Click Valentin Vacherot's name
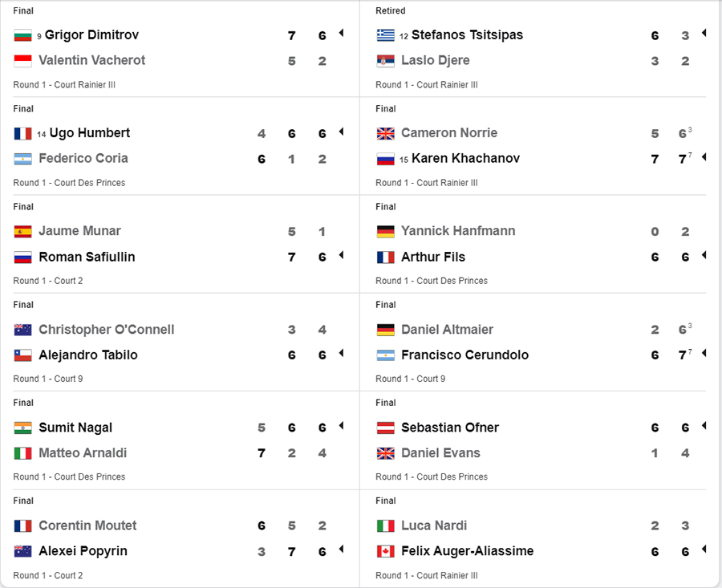722x588 pixels. click(91, 60)
